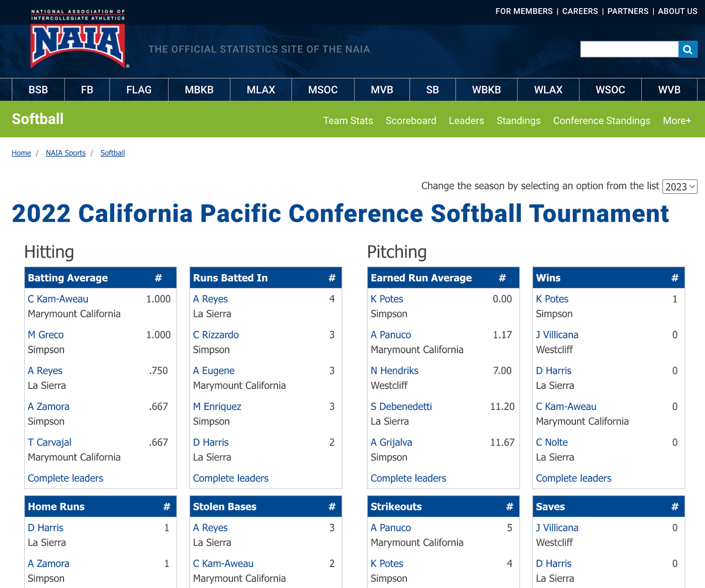View complete Earned Run Average leaders
Screen dimensions: 705x588
coord(408,478)
